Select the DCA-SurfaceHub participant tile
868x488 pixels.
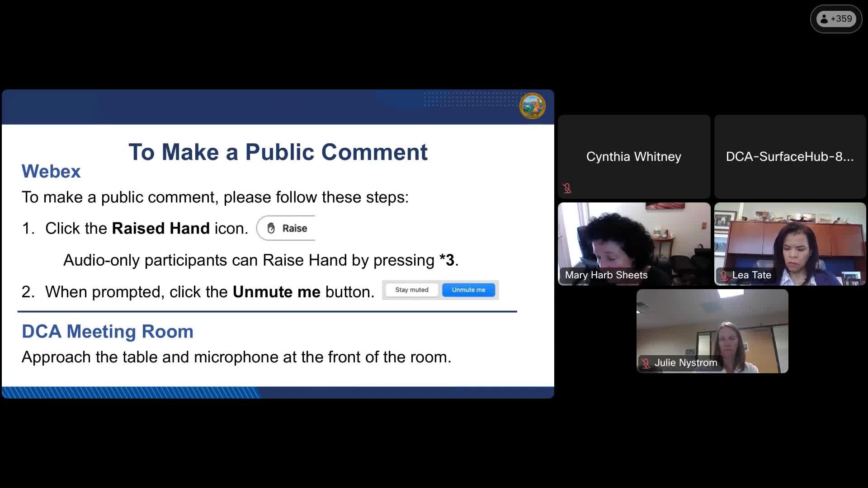pos(790,156)
